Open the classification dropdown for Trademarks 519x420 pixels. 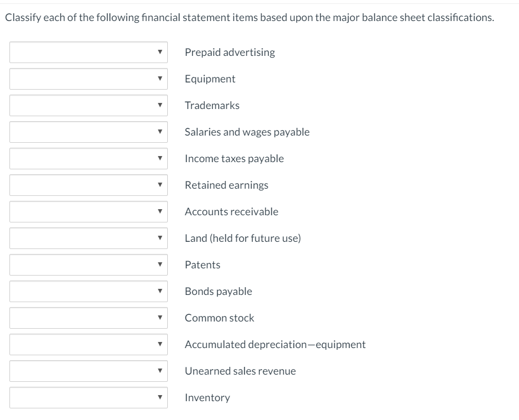(88, 105)
